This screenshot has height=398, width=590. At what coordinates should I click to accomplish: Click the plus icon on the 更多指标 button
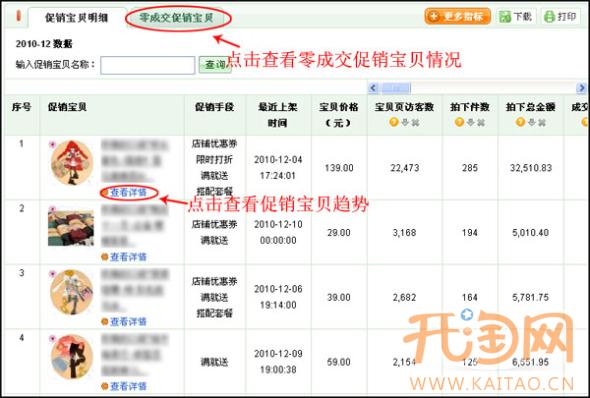(x=434, y=17)
